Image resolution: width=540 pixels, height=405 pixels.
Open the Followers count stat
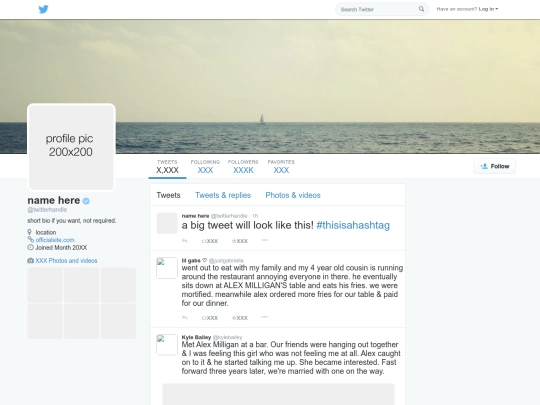click(243, 166)
